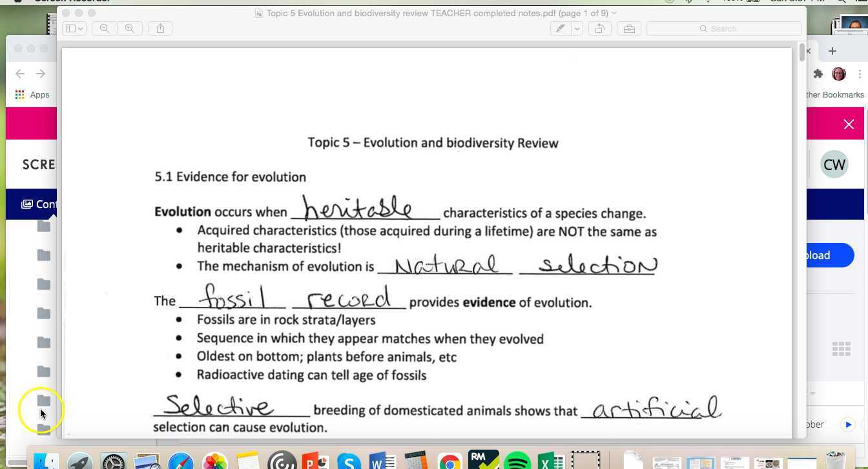Click the blue Upload button
The height and width of the screenshot is (469, 868).
pos(816,255)
